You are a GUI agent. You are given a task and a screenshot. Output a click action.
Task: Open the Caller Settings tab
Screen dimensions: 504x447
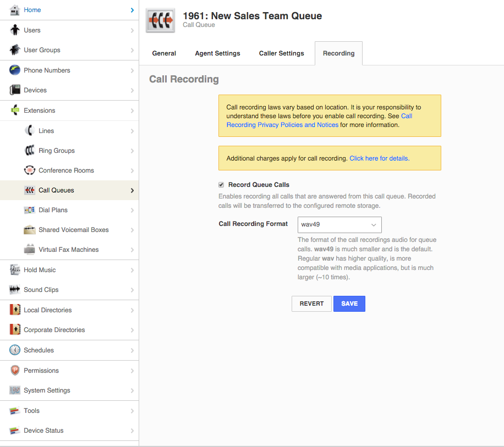click(281, 53)
